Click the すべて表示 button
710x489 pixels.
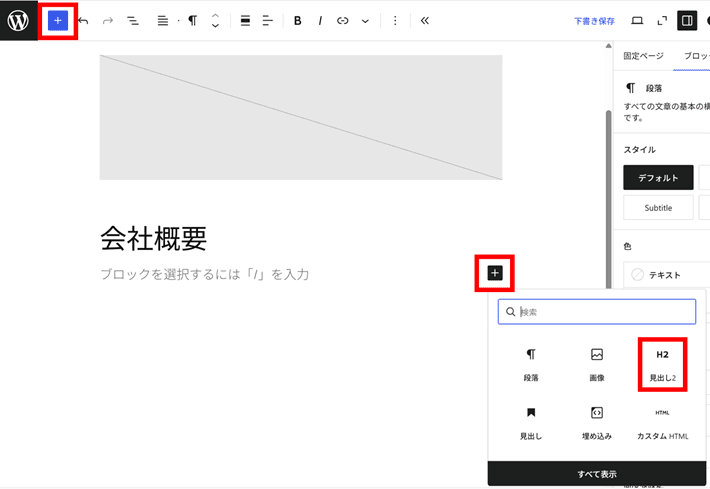(597, 474)
